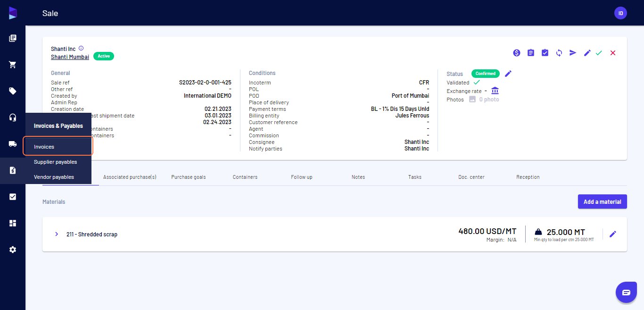Click the Port of Mumbai value
644x310 pixels.
(x=410, y=96)
